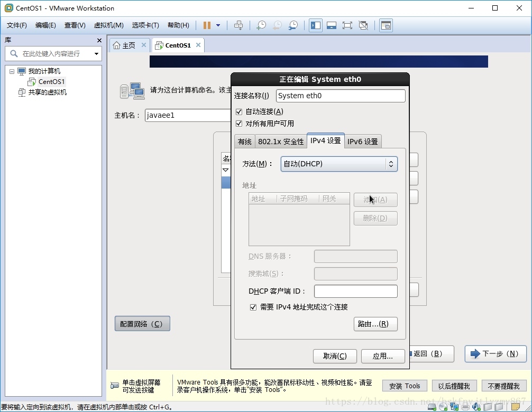Click the sound card status icon
532x412 pixels.
pos(476,407)
